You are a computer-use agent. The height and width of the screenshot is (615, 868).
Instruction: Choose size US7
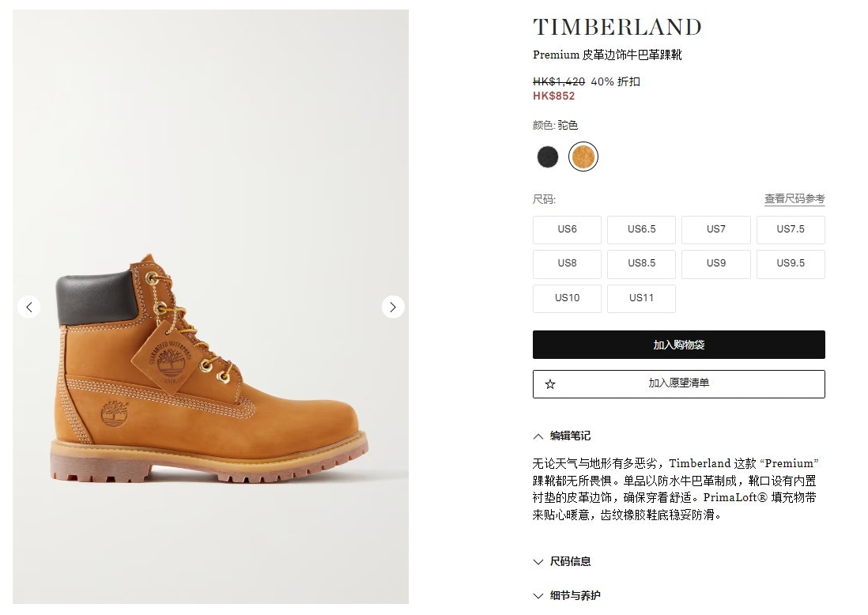pyautogui.click(x=715, y=230)
